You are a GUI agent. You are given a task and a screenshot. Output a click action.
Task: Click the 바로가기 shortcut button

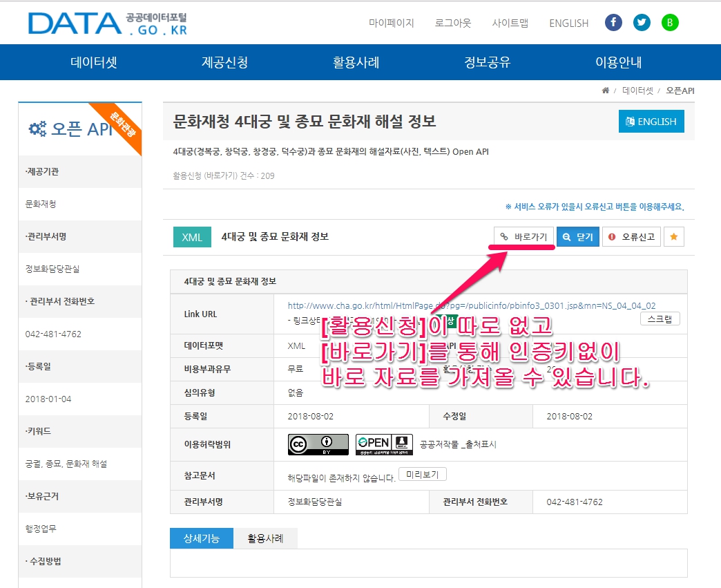[522, 236]
